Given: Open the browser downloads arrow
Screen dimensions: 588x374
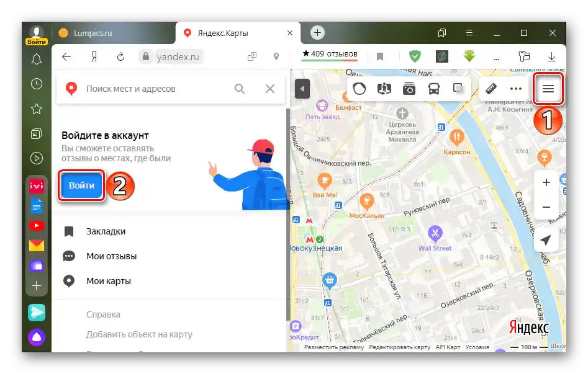Looking at the screenshot, I should click(x=551, y=56).
